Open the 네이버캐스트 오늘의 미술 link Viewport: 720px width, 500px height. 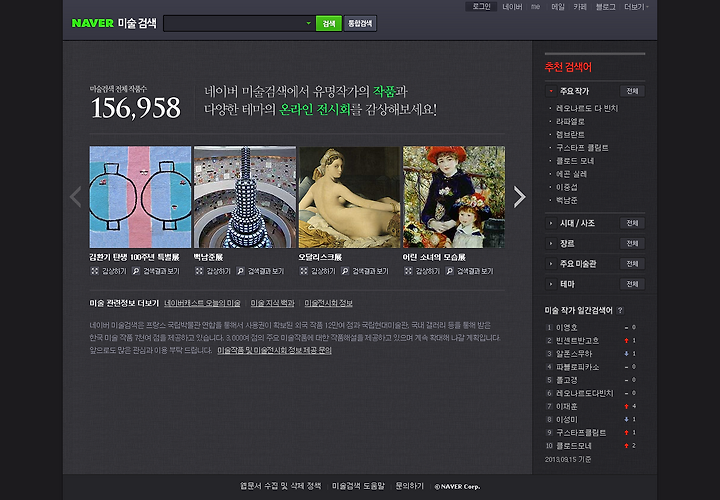click(x=202, y=303)
